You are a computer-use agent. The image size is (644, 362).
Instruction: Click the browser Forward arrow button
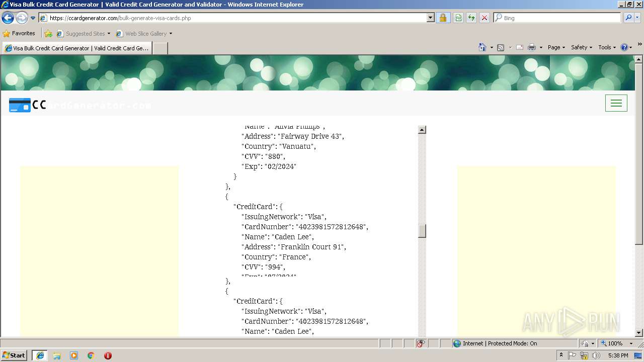click(x=22, y=18)
